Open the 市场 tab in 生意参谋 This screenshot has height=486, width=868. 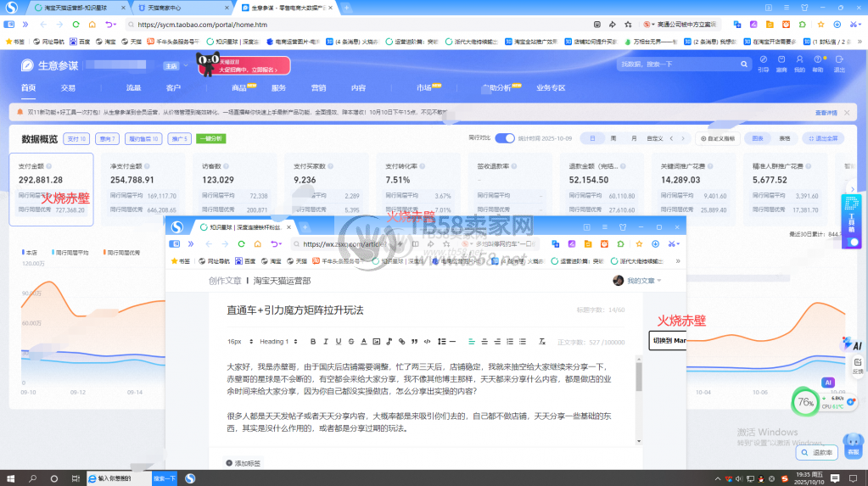tap(424, 87)
